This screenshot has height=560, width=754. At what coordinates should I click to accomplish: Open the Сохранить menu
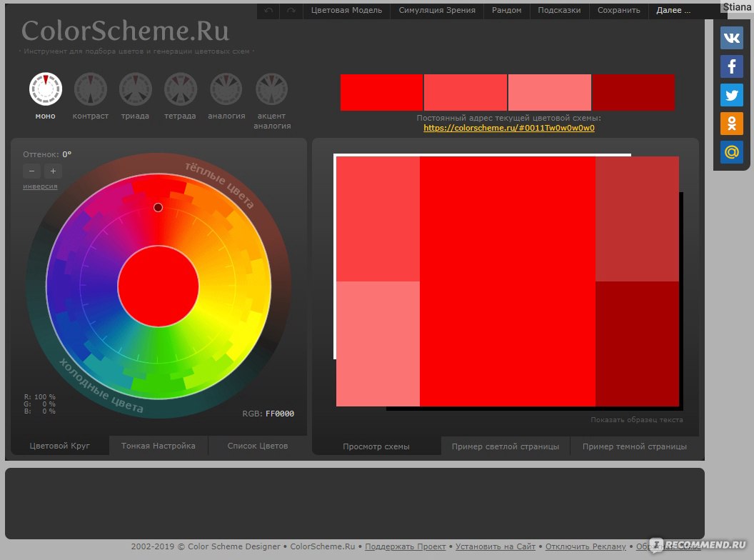(619, 10)
